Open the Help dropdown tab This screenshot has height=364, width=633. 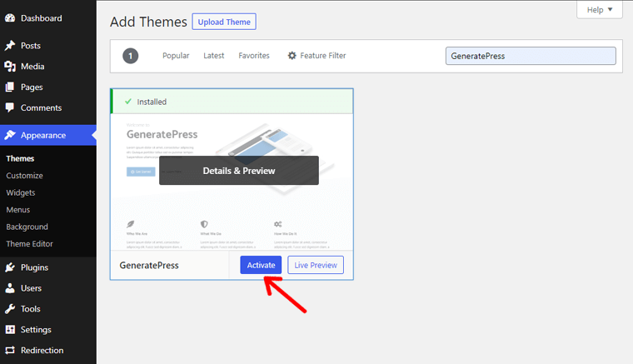coord(599,10)
